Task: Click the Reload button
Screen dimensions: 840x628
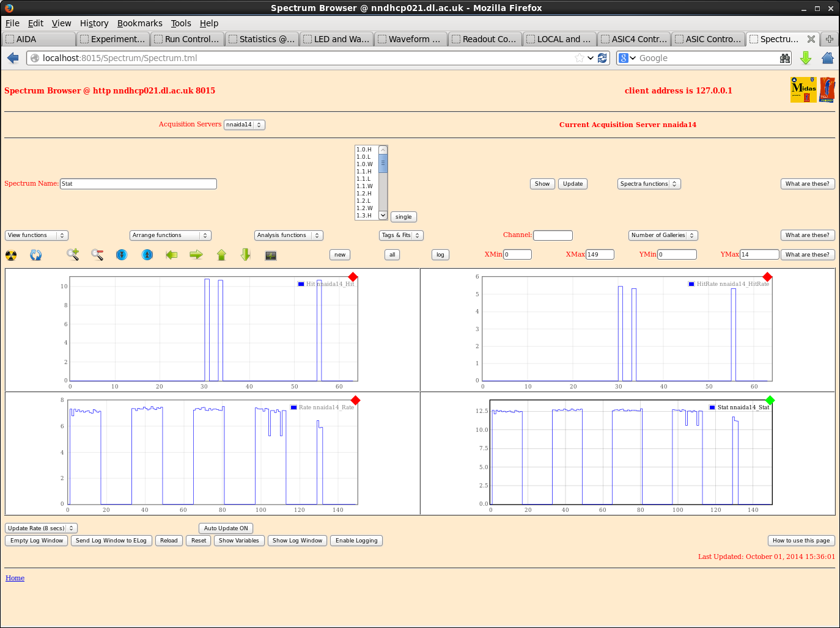Action: (x=169, y=541)
